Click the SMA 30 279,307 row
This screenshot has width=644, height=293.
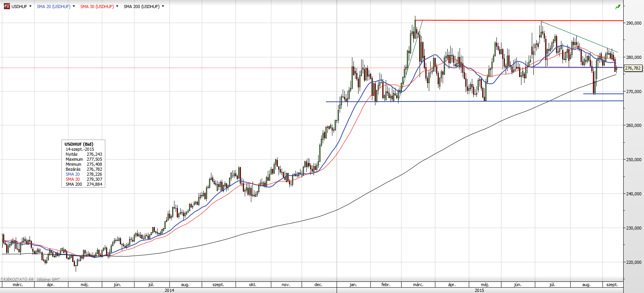point(84,179)
